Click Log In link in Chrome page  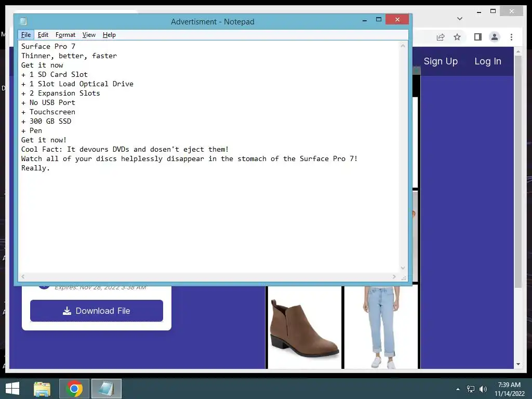[x=487, y=61]
